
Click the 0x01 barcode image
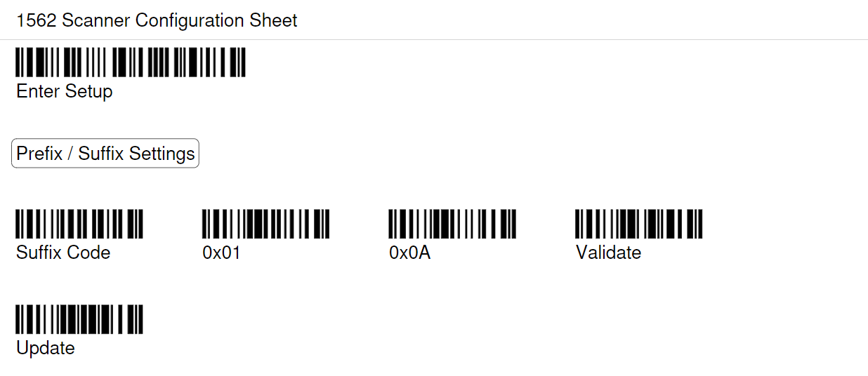coord(265,224)
